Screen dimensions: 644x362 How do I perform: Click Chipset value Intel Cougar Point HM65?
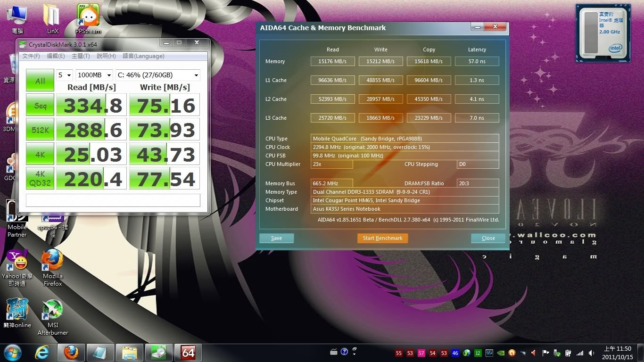click(x=405, y=200)
